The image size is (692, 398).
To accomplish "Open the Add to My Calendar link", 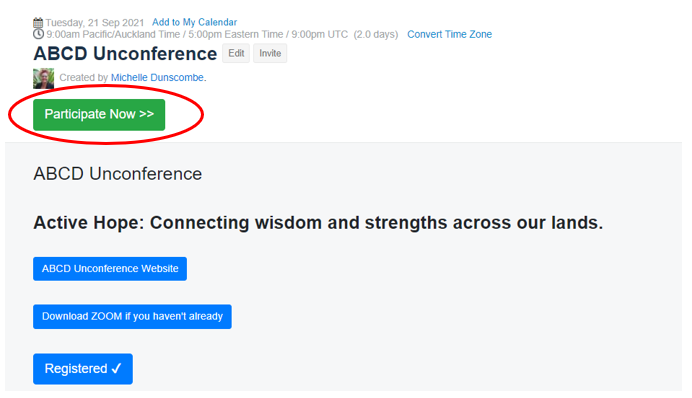I will coord(195,22).
